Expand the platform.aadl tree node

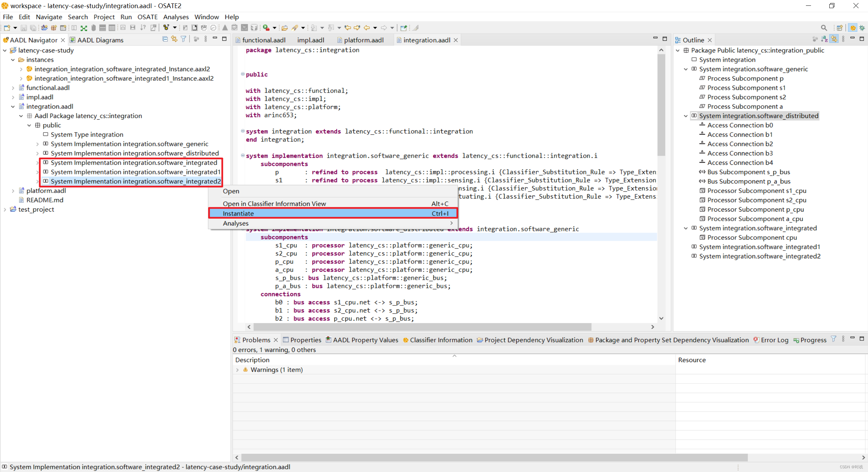coord(13,191)
